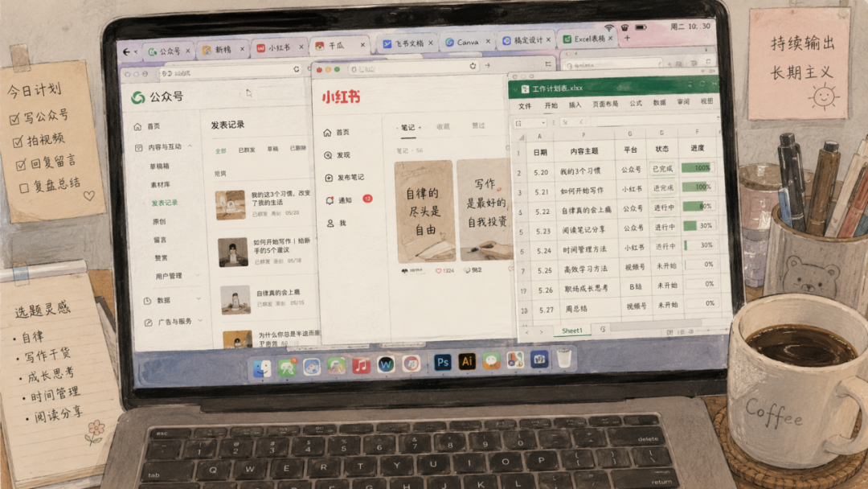Viewport: 868px width, 489px height.
Task: Click the 30% progress bar in row 5.23
Action: 698,225
